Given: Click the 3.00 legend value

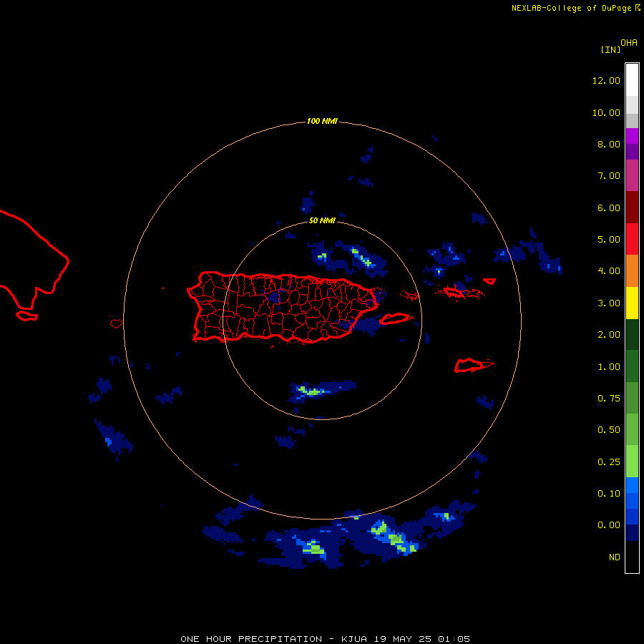Looking at the screenshot, I should coord(609,303).
